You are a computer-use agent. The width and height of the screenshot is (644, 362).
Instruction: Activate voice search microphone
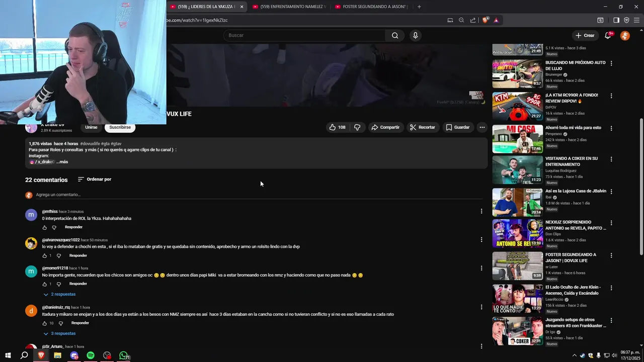(x=415, y=35)
